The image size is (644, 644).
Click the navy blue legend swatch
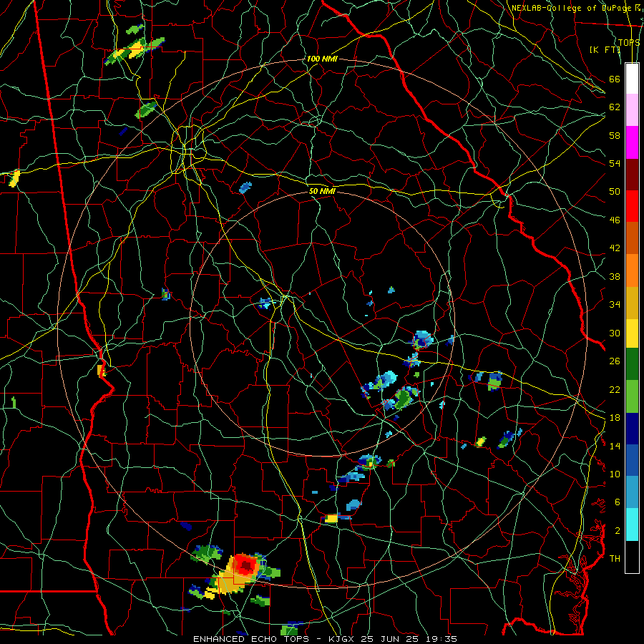point(632,429)
